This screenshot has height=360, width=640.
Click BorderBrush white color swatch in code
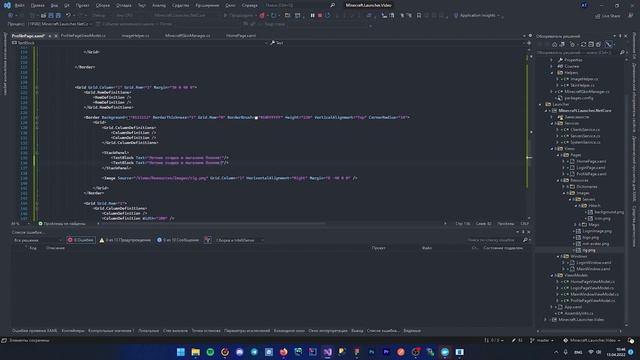point(256,118)
